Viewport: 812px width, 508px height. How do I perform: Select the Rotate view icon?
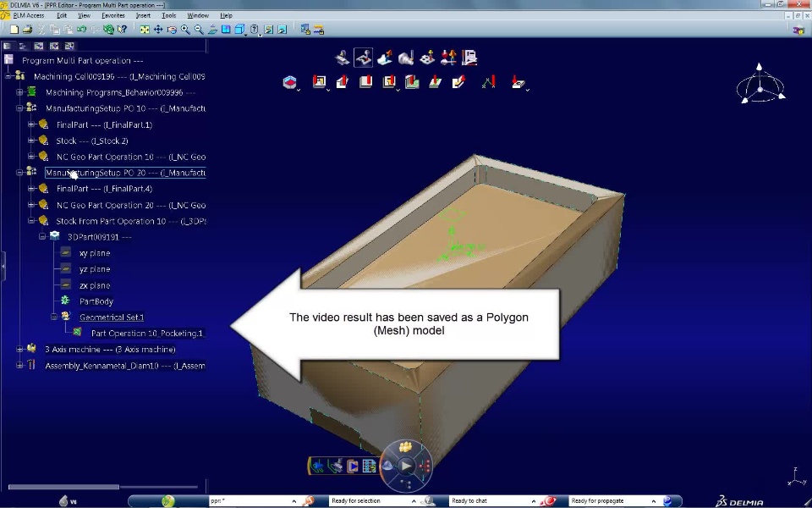point(172,30)
